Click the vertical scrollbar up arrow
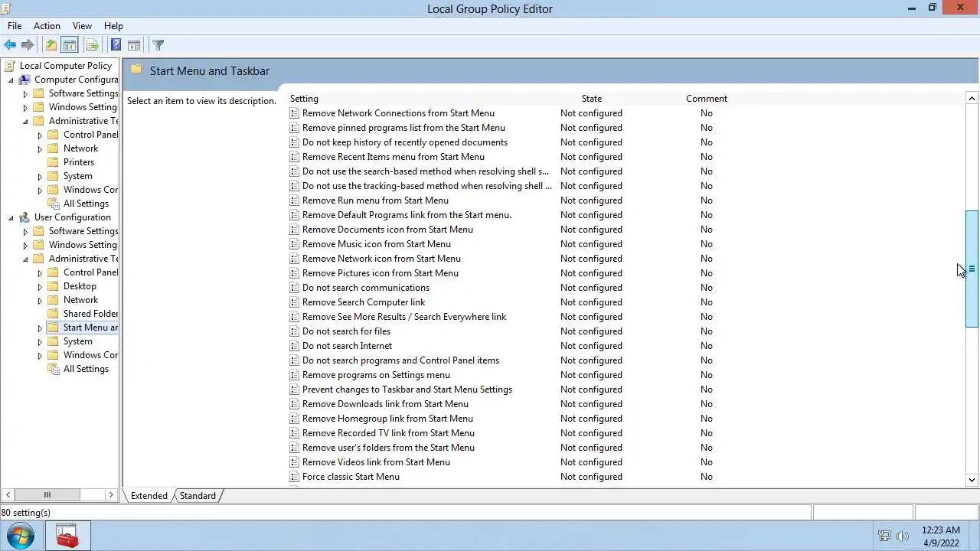The height and width of the screenshot is (551, 980). [972, 98]
